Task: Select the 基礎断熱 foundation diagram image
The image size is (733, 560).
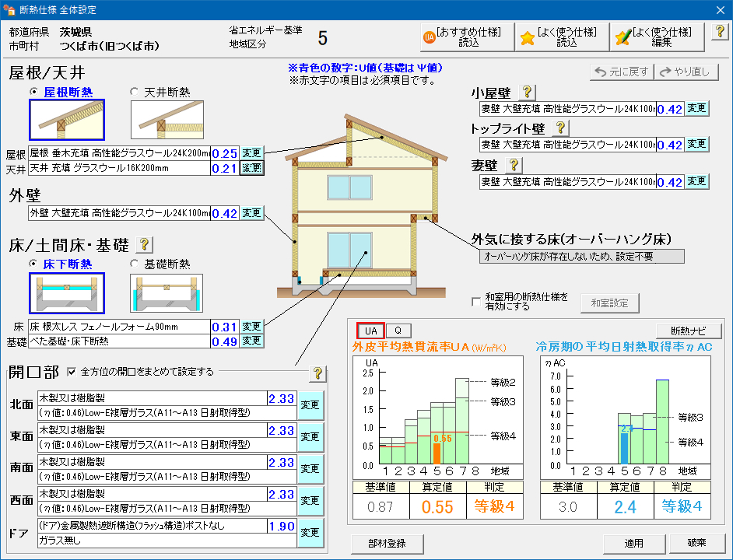Action: click(x=166, y=293)
